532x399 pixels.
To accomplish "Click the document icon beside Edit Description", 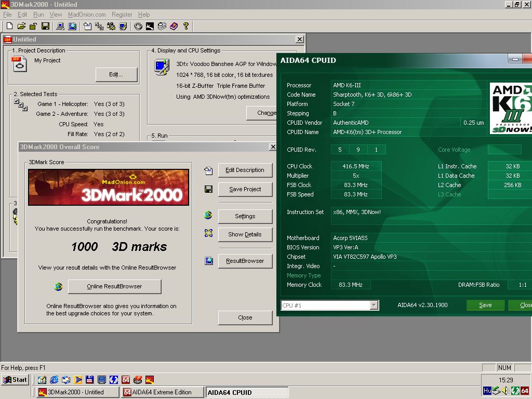I will [208, 170].
